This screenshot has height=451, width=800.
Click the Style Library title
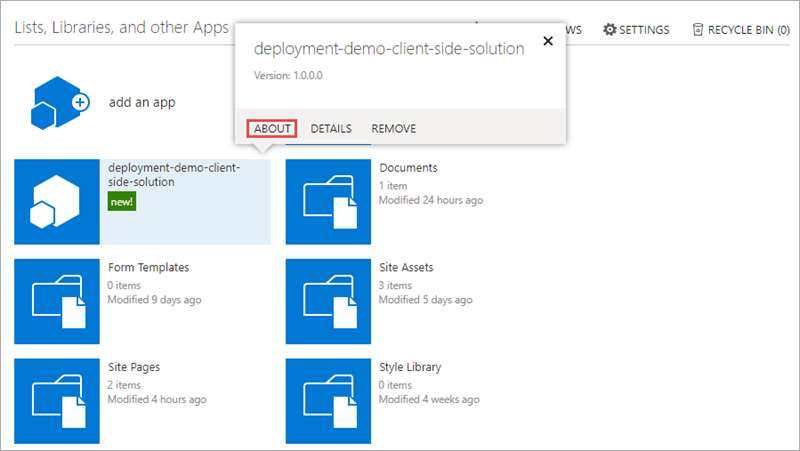pos(410,367)
